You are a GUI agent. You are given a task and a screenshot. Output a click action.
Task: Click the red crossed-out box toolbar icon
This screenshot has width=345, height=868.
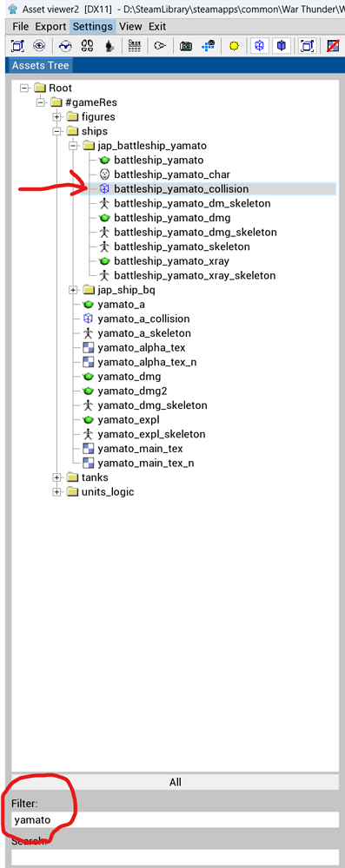[334, 47]
